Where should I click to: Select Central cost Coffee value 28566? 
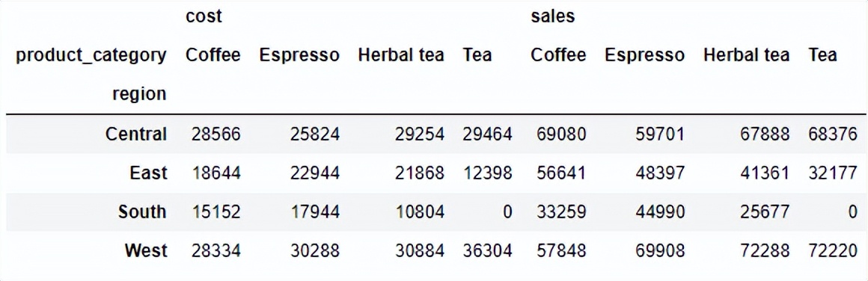click(216, 134)
